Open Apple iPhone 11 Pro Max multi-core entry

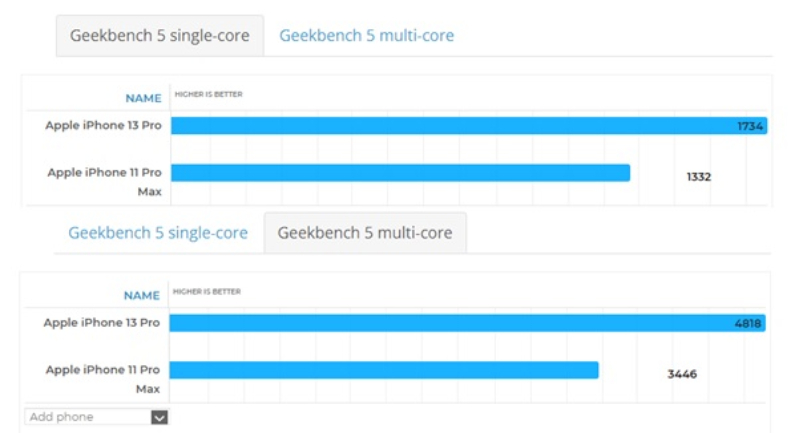click(103, 378)
